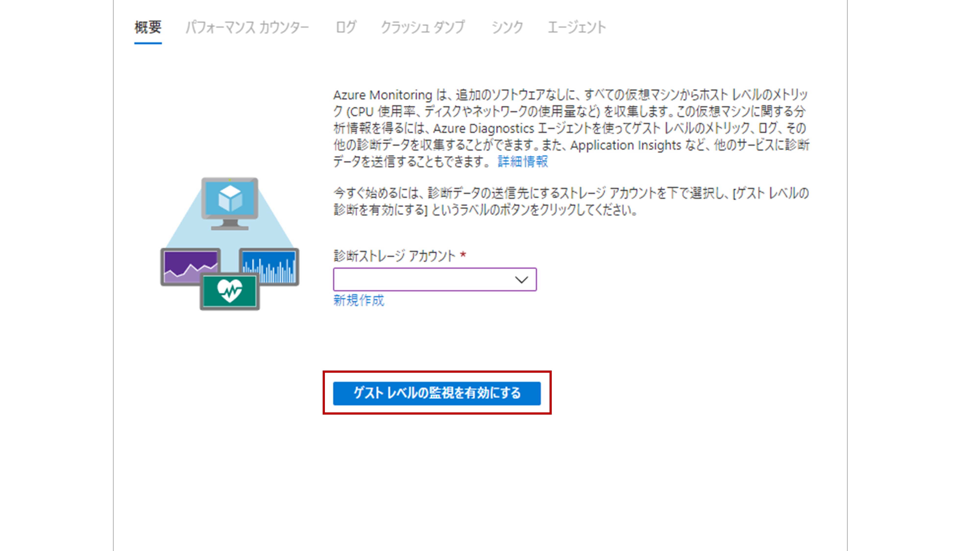The height and width of the screenshot is (551, 980).
Task: Go to the クラッシュ ダンプ tab
Action: click(423, 27)
